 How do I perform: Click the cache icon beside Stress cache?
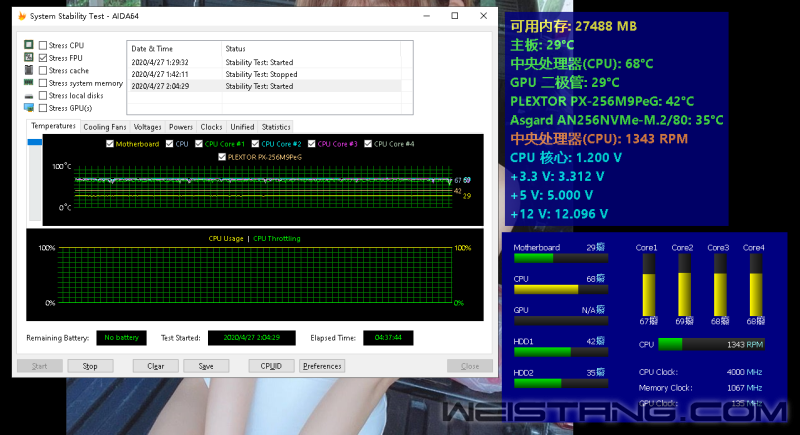pyautogui.click(x=28, y=71)
